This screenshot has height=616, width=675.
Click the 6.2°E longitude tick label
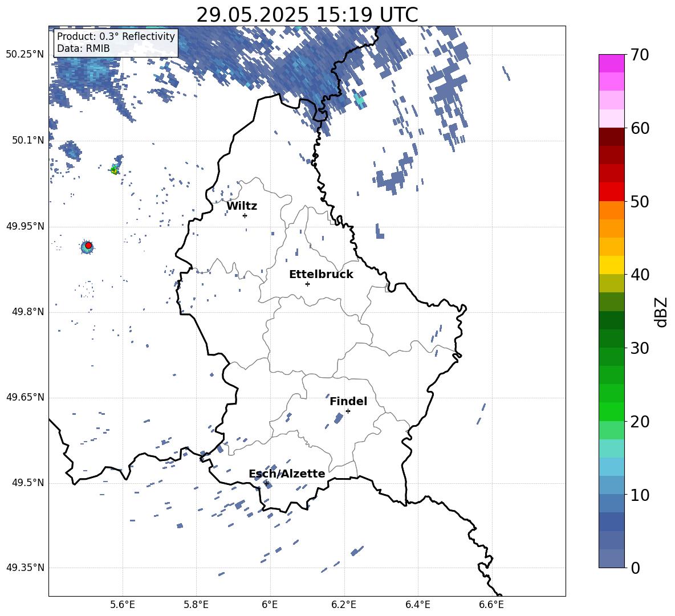[344, 605]
